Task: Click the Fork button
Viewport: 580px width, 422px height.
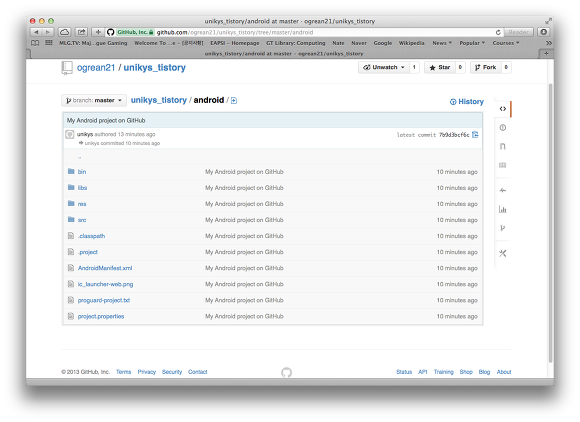Action: click(x=485, y=67)
